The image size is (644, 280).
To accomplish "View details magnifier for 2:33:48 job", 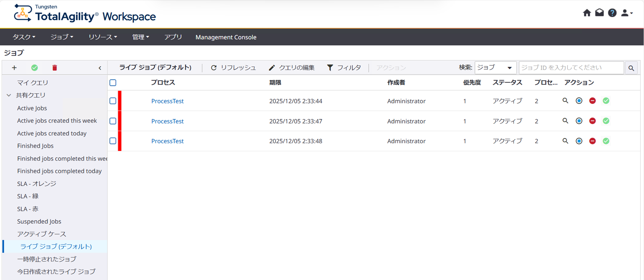I will [565, 141].
